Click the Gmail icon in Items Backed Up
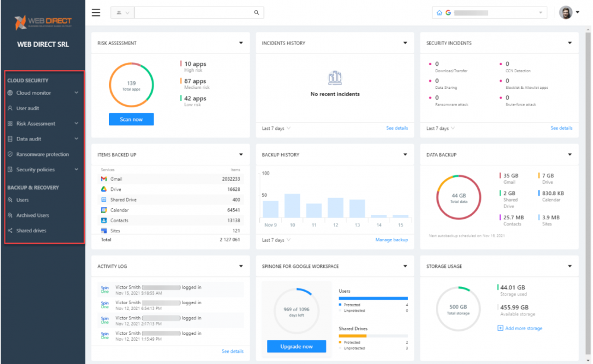 104,179
